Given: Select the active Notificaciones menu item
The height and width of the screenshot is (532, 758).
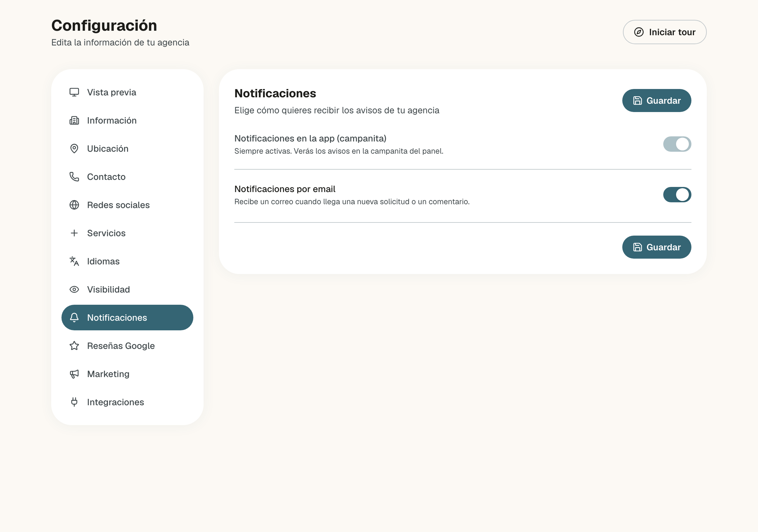Looking at the screenshot, I should pos(127,317).
